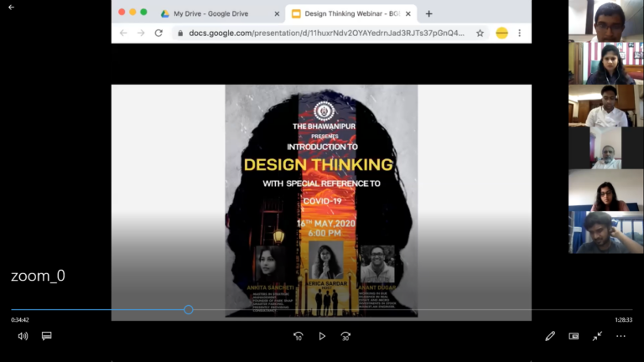Click the seek bar position handle

click(189, 310)
